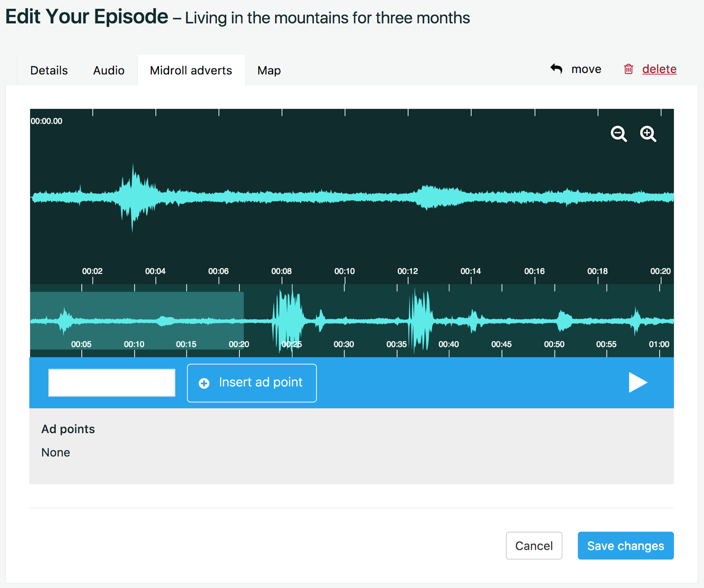Screen dimensions: 704x588
Task: Switch to the Audio tab
Action: click(x=109, y=70)
